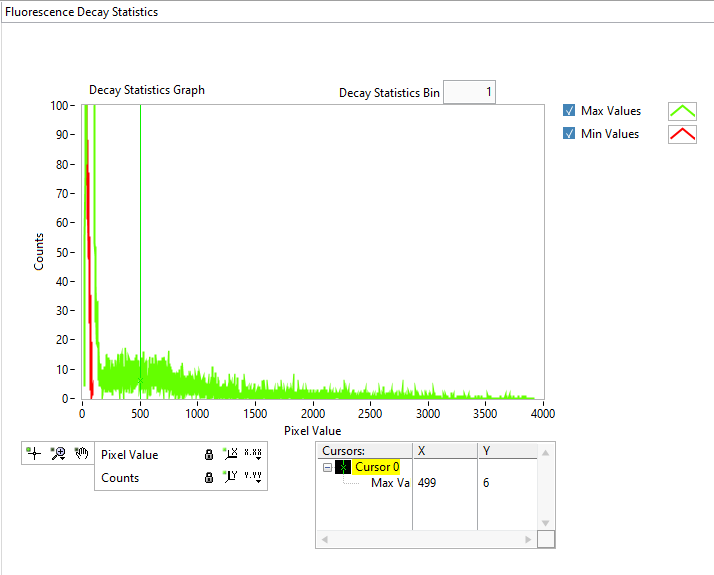
Task: Click the Max Values legend label
Action: [611, 111]
